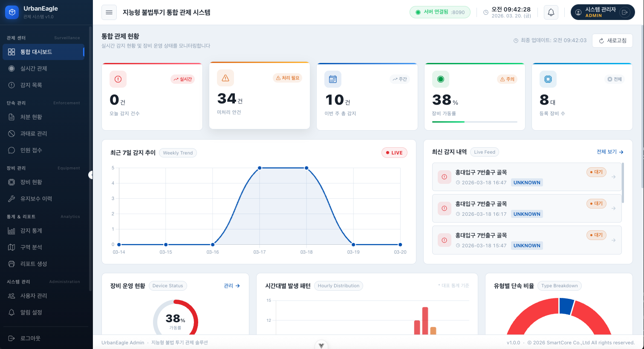Click the system administrator avatar icon
This screenshot has width=644, height=349.
[x=578, y=12]
